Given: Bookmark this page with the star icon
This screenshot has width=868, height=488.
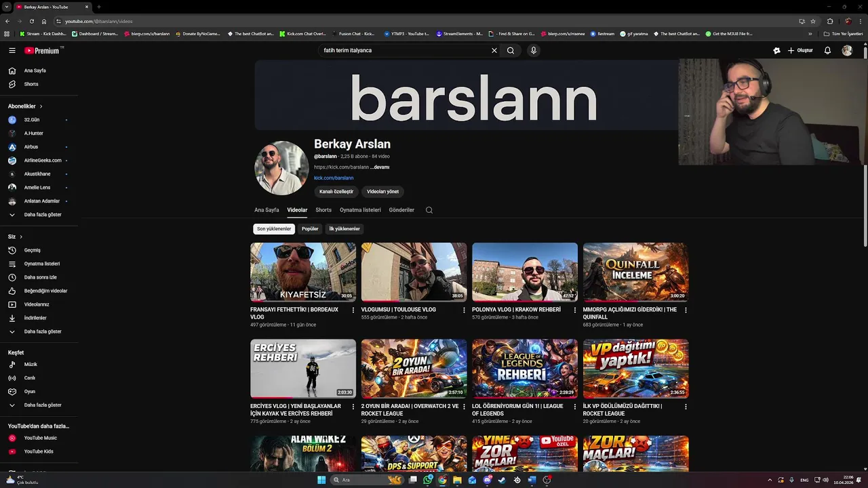Looking at the screenshot, I should click(813, 21).
